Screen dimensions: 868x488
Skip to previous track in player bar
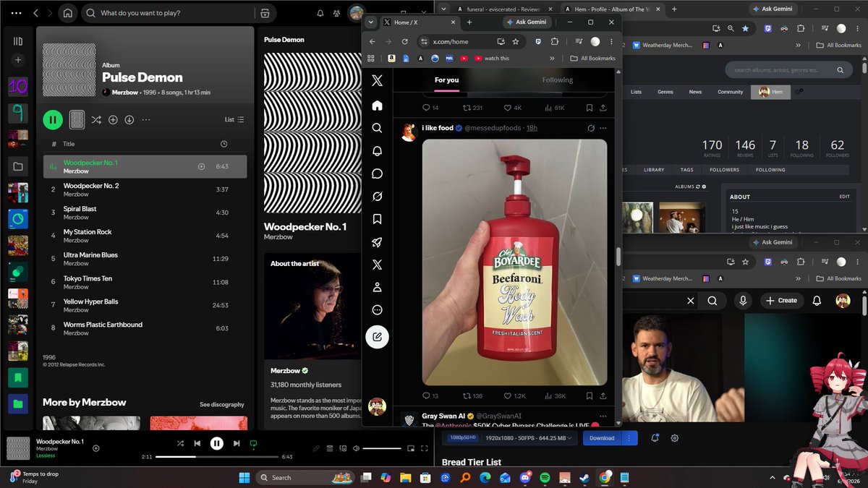pyautogui.click(x=197, y=443)
